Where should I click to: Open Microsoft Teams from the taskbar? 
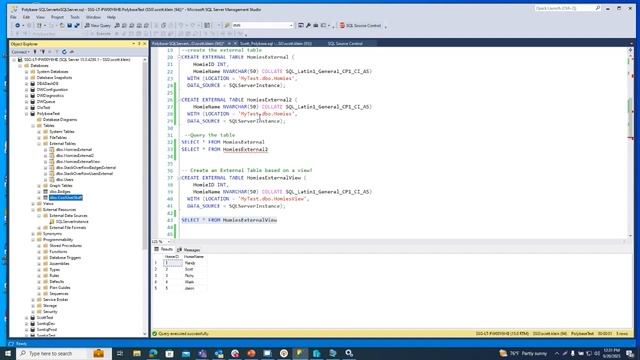pyautogui.click(x=202, y=353)
